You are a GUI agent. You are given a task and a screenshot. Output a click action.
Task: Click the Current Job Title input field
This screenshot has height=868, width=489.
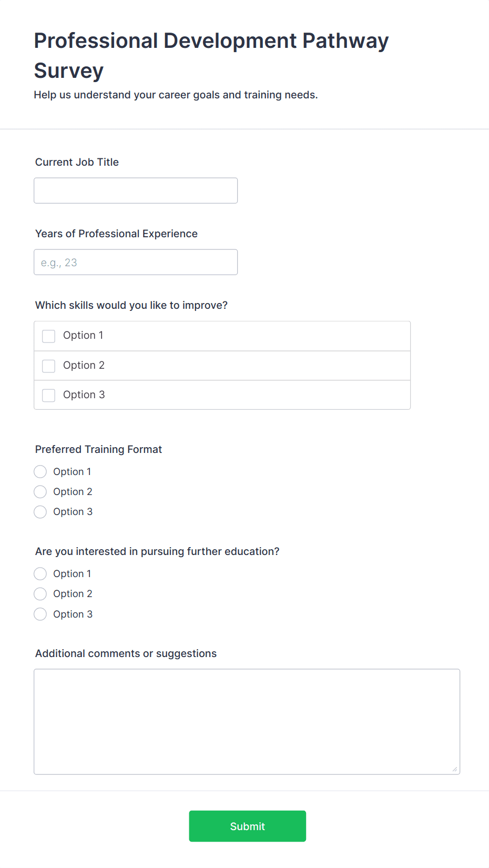(136, 190)
